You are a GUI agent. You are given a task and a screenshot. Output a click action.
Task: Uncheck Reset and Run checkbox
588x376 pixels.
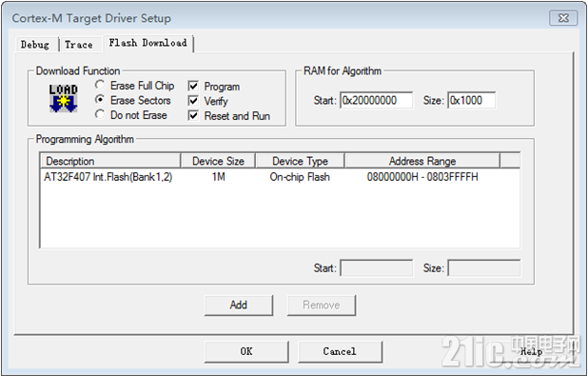(193, 115)
